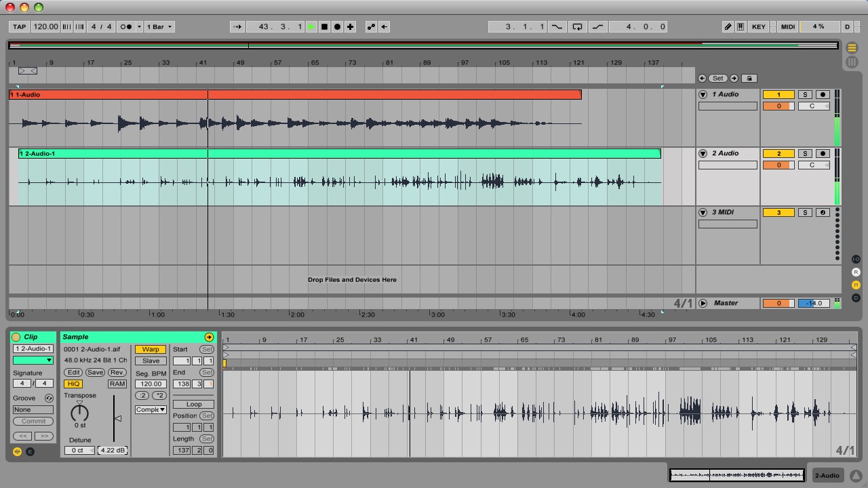The height and width of the screenshot is (488, 868).
Task: Click the global Record button
Action: 337,27
